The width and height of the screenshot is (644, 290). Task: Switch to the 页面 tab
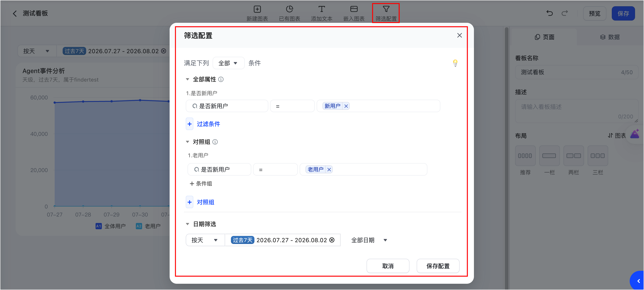click(x=544, y=37)
